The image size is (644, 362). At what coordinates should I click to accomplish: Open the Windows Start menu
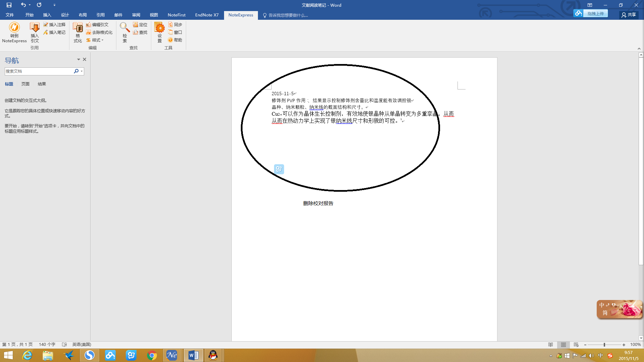click(x=8, y=355)
